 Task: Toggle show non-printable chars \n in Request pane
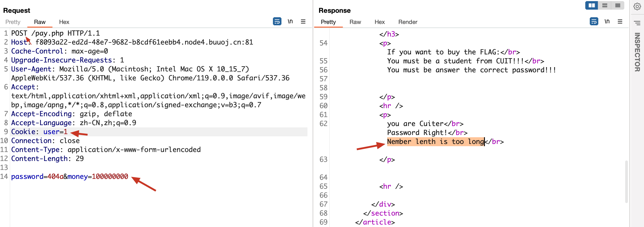(x=290, y=21)
